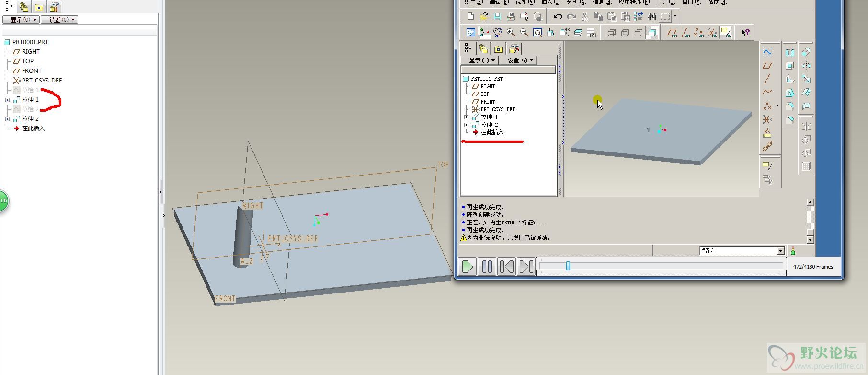Open 分析(A) menu
This screenshot has height=375, width=868.
tap(576, 2)
